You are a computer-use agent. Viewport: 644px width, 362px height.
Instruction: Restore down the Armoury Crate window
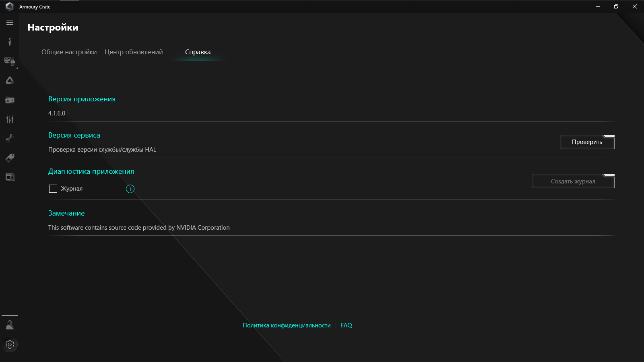[x=616, y=6]
